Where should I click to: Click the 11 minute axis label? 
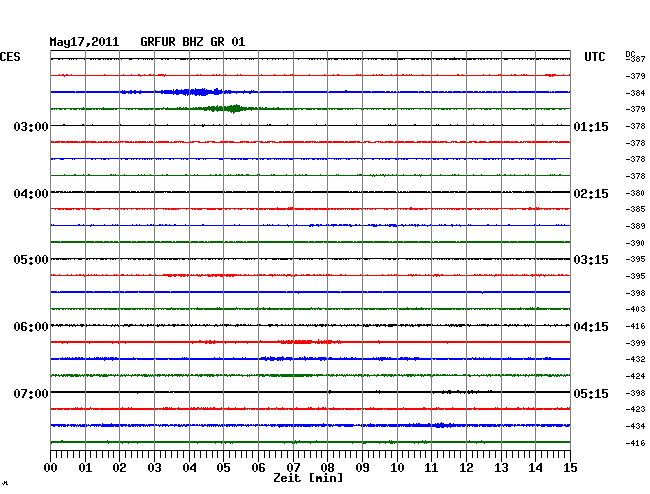[x=432, y=468]
